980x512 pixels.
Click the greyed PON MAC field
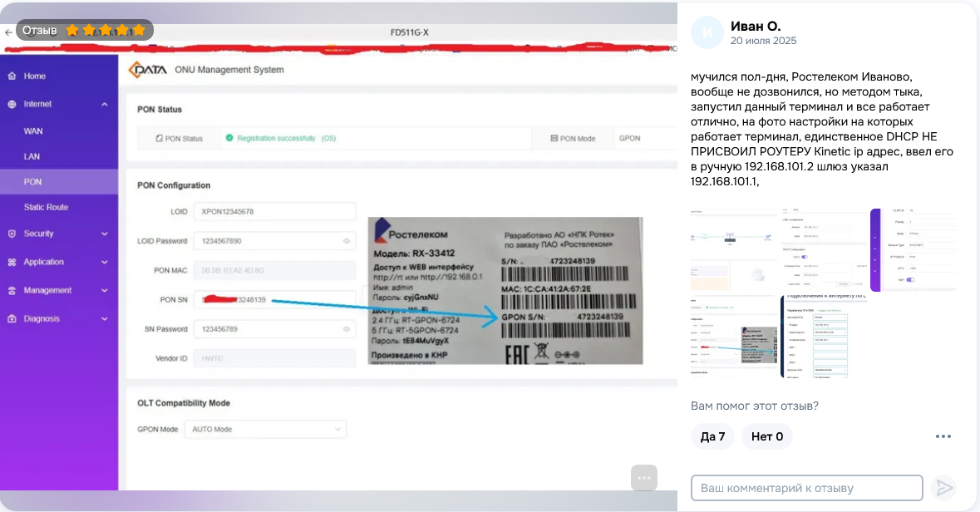coord(274,270)
